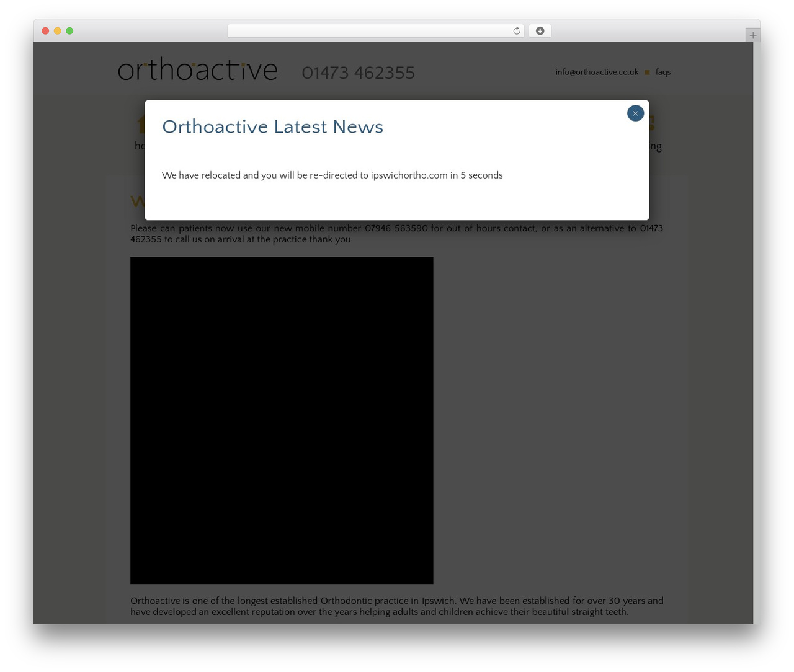Close the browser window with red button
This screenshot has width=794, height=672.
point(45,31)
